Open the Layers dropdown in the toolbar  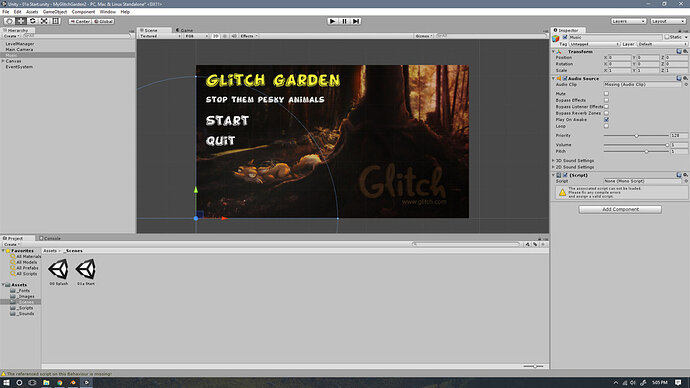(628, 21)
